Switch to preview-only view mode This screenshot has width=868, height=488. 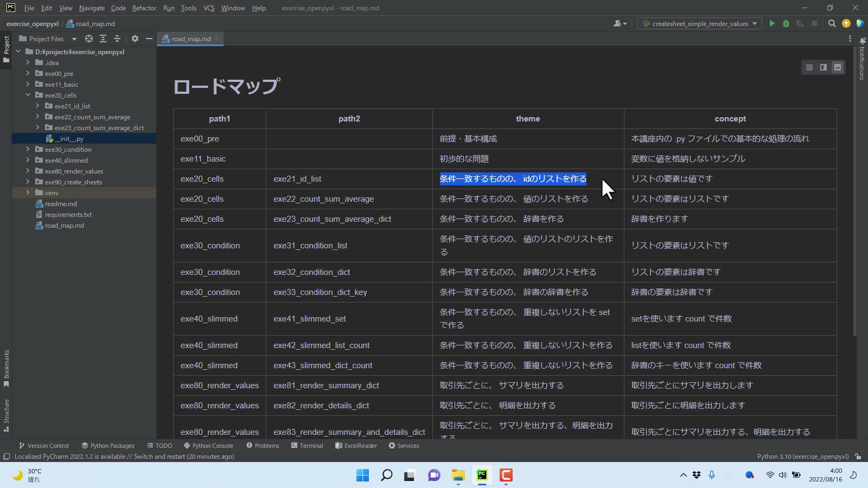(x=837, y=67)
